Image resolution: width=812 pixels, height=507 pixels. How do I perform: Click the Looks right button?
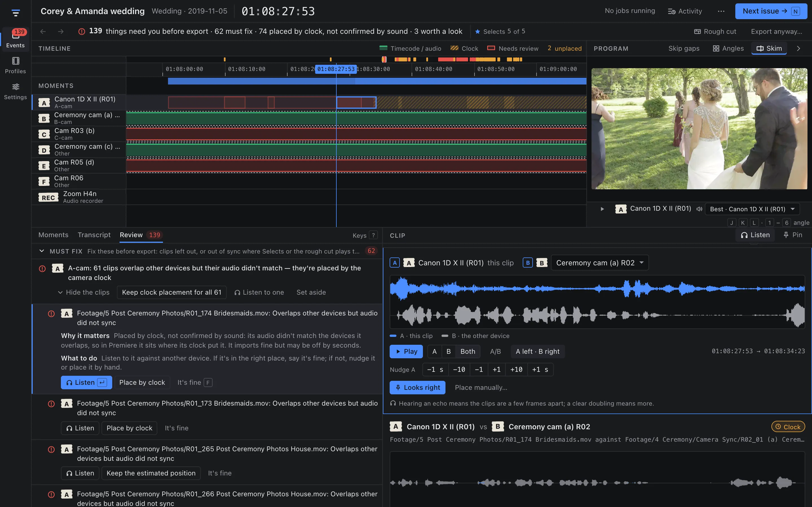(417, 388)
